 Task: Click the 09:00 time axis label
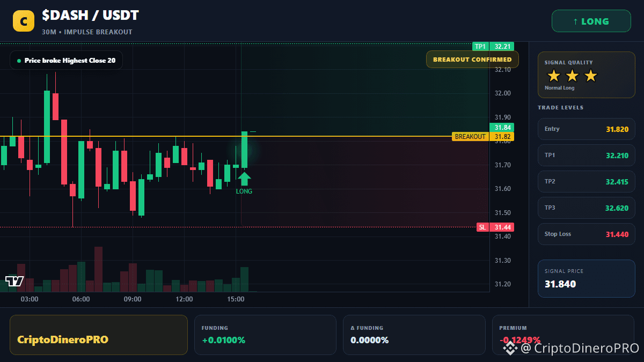(133, 299)
